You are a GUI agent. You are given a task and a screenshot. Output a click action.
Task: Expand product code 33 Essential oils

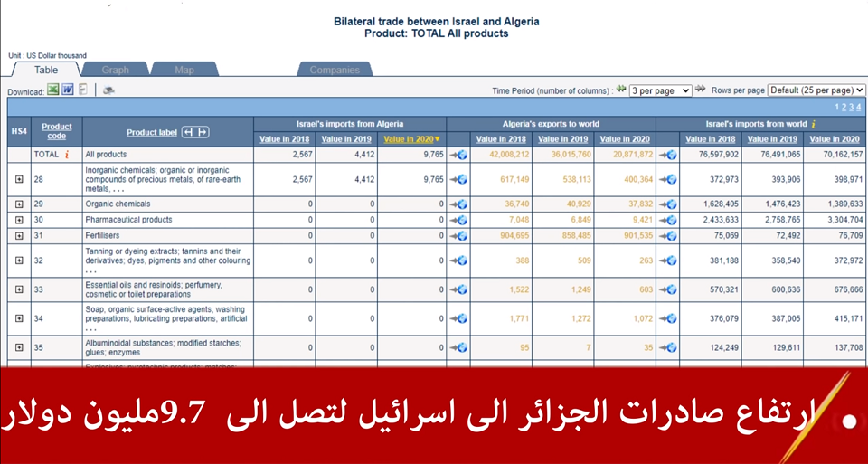(19, 289)
